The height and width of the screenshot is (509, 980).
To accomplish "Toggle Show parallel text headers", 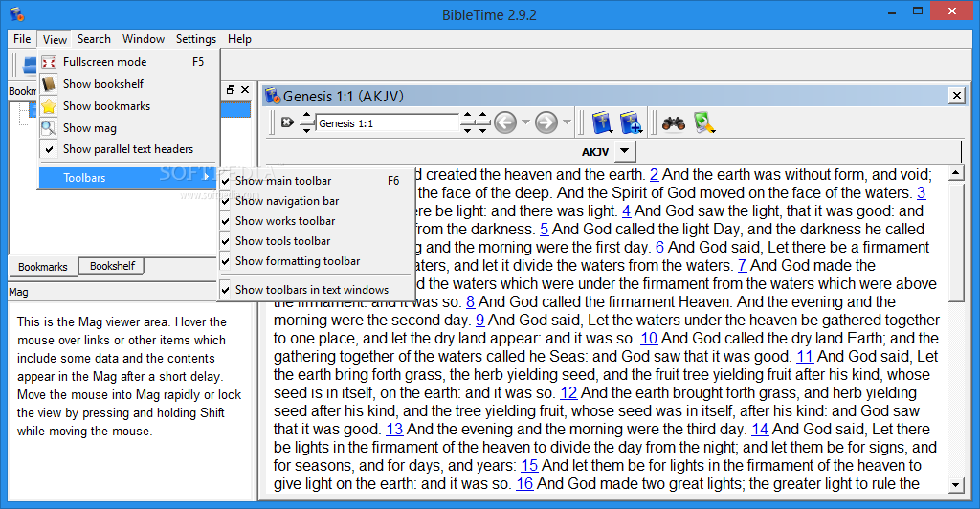I will click(x=129, y=149).
